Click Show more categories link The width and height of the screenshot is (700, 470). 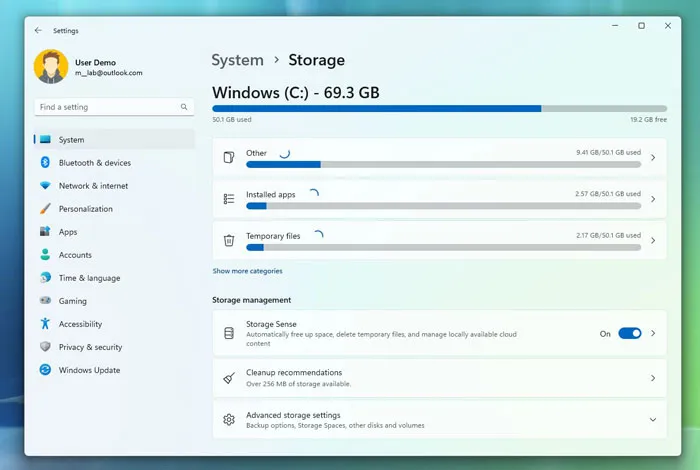(x=247, y=271)
